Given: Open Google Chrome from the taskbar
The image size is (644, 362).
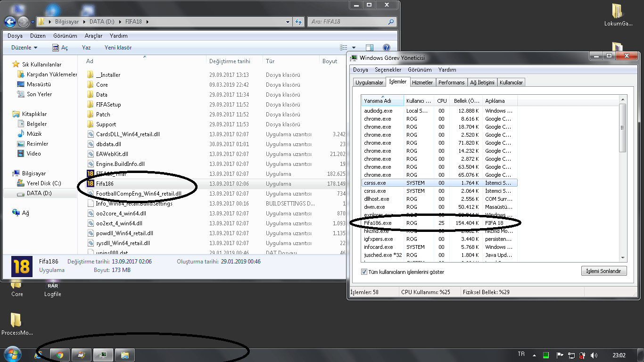Looking at the screenshot, I should pyautogui.click(x=59, y=355).
